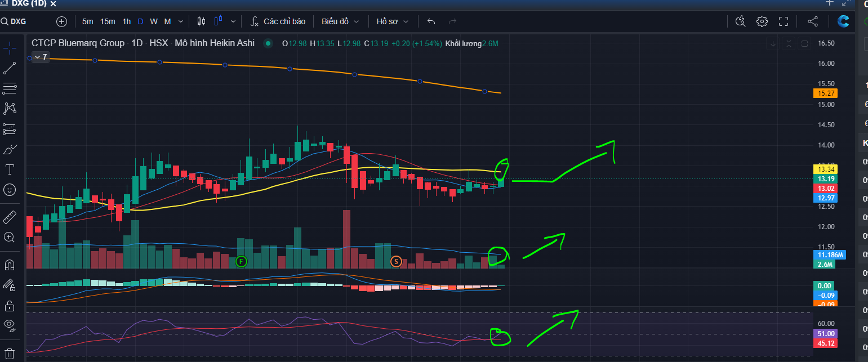Expand the chart style dropdown arrow
Screen dimensions: 868x362
[x=233, y=21]
